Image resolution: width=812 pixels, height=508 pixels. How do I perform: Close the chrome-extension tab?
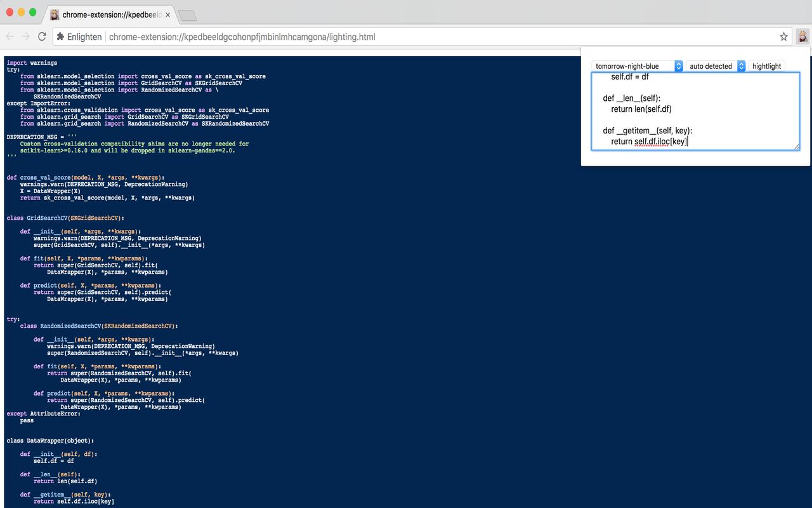tap(167, 15)
